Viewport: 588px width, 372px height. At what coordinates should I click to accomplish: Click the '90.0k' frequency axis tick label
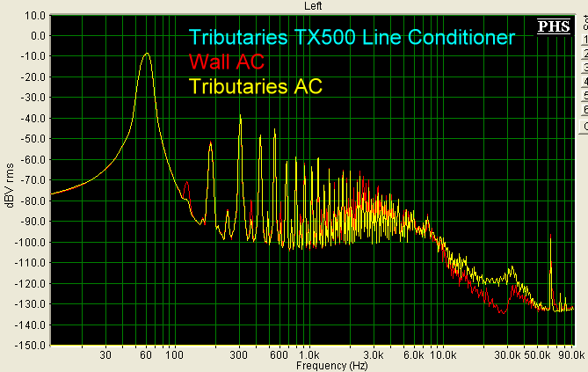(571, 354)
